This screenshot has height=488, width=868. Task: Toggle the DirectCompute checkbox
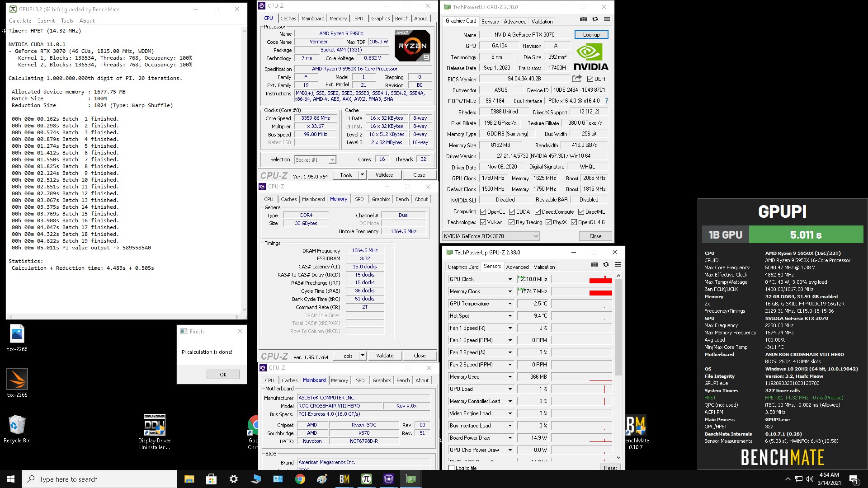tap(538, 211)
